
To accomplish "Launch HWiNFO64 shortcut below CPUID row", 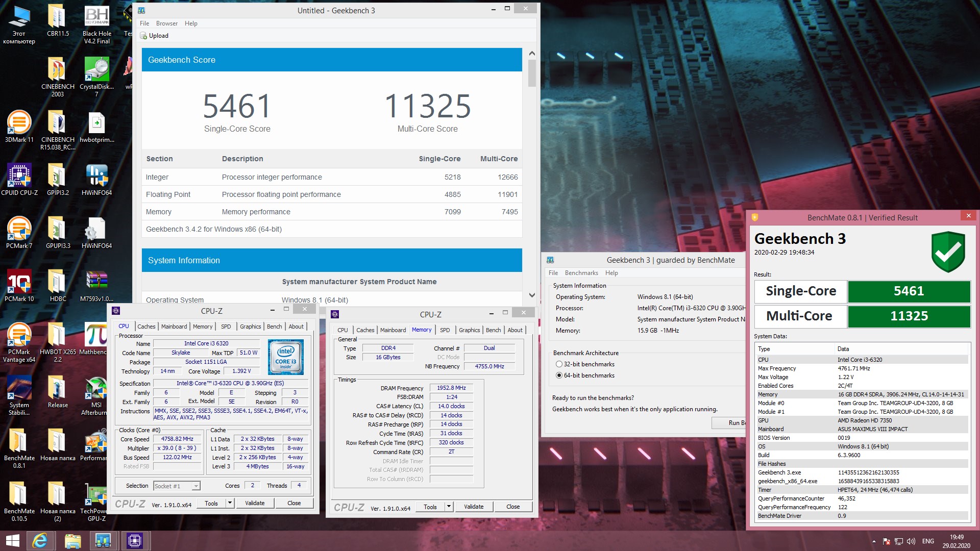I will click(96, 179).
